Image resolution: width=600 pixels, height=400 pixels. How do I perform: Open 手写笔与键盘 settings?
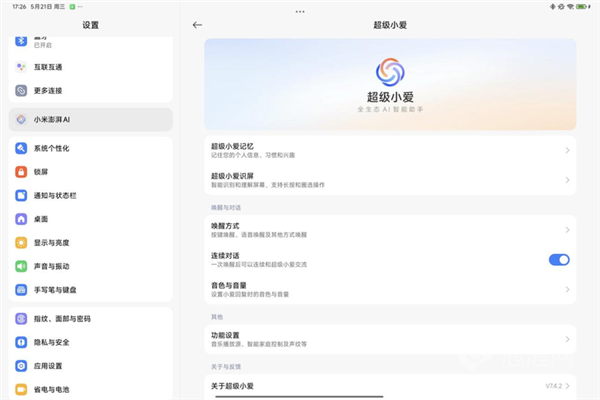pyautogui.click(x=60, y=290)
